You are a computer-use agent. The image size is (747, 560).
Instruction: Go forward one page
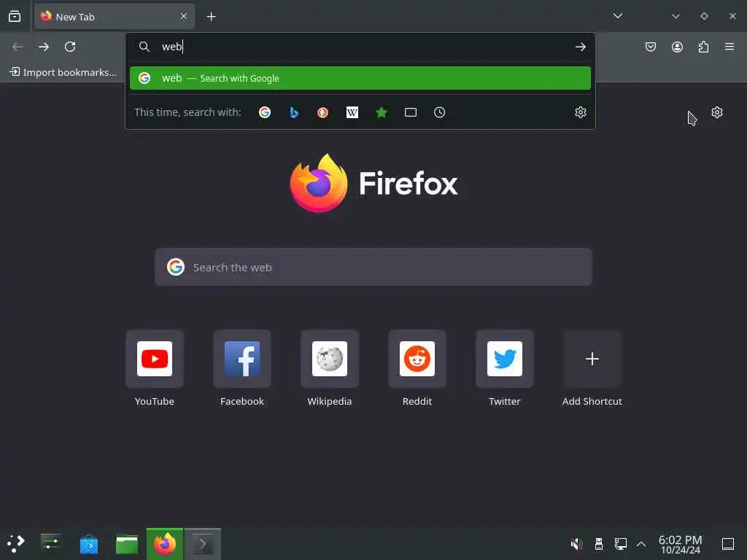coord(44,47)
